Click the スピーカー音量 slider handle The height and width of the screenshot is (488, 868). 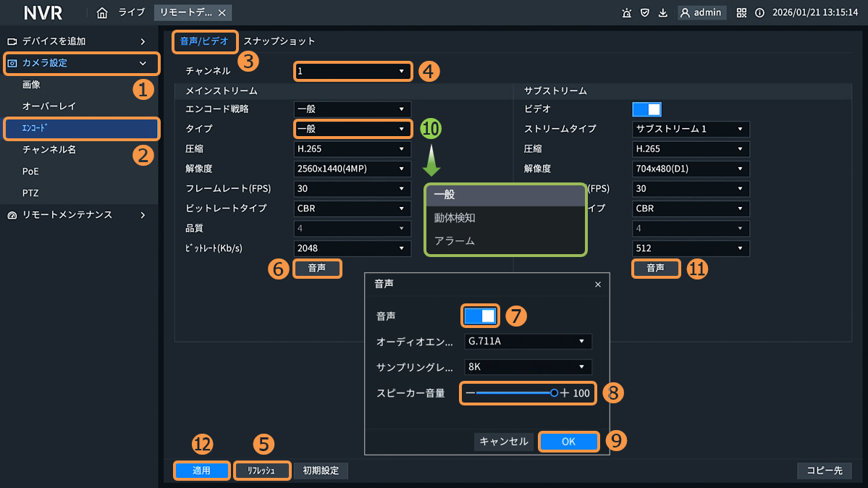[554, 393]
